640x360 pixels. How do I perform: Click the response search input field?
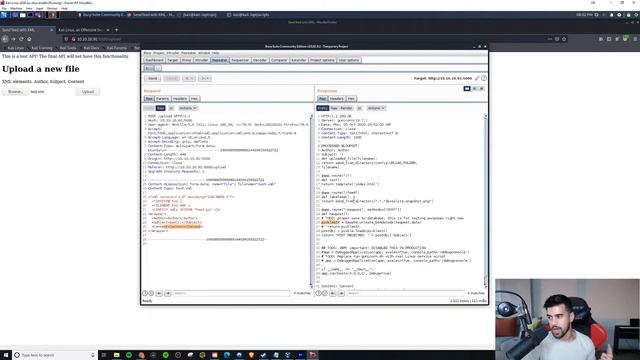pos(405,293)
